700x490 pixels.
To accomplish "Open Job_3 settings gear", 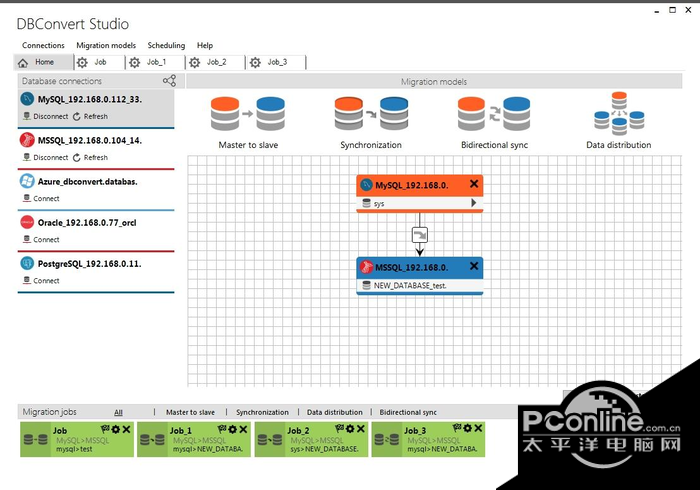I will click(467, 428).
